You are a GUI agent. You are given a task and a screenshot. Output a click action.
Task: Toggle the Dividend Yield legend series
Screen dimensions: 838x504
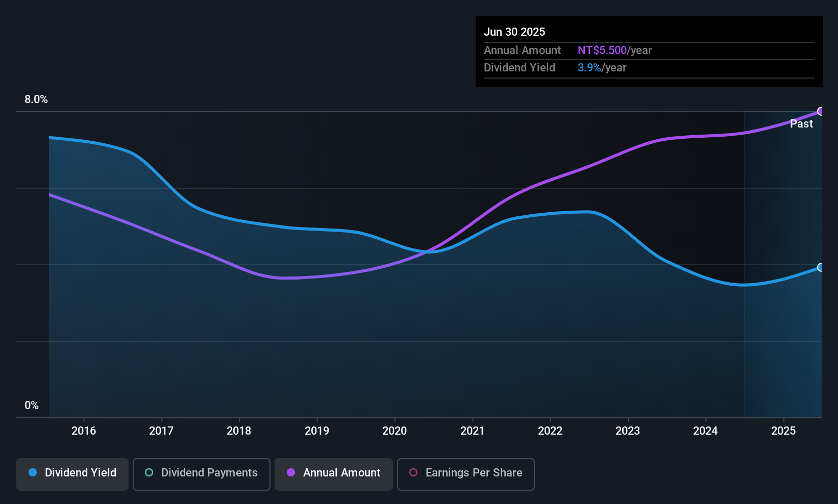tap(72, 474)
